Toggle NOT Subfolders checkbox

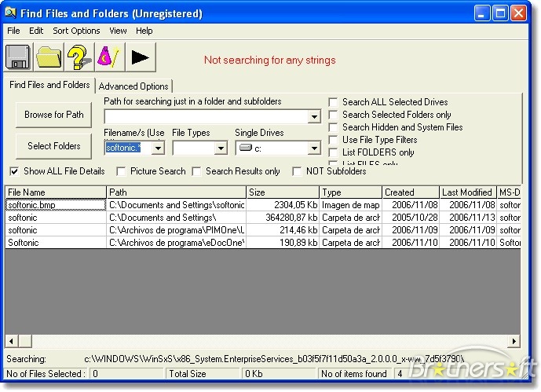297,171
